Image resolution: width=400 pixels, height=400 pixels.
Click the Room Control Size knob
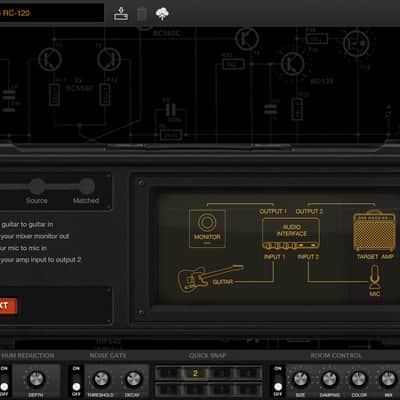[x=300, y=379]
